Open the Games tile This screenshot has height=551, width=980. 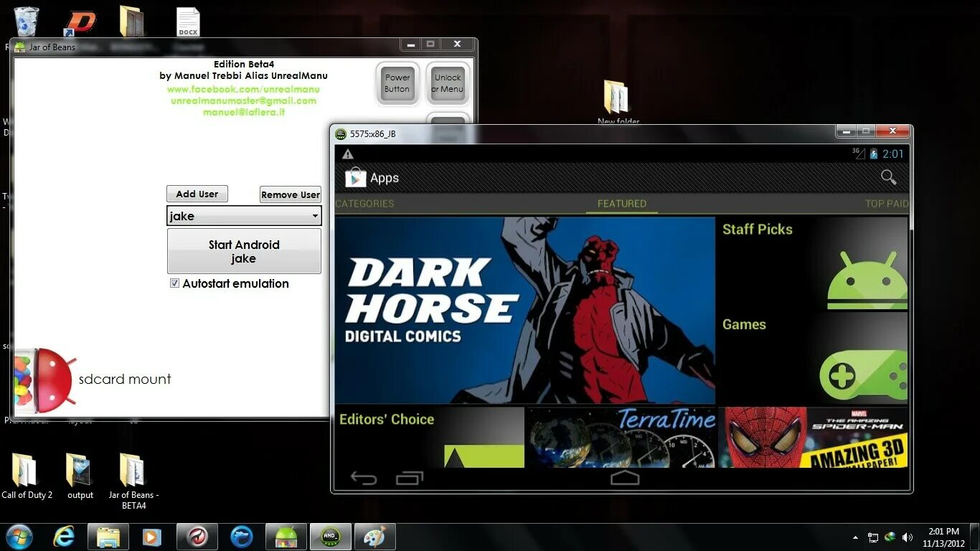(813, 358)
